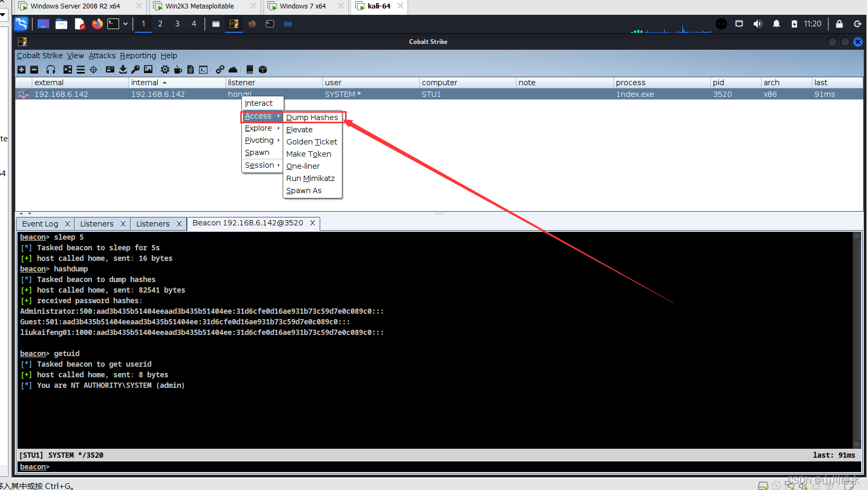The height and width of the screenshot is (490, 868).
Task: Select Dump Hashes from Access submenu
Action: tap(312, 117)
